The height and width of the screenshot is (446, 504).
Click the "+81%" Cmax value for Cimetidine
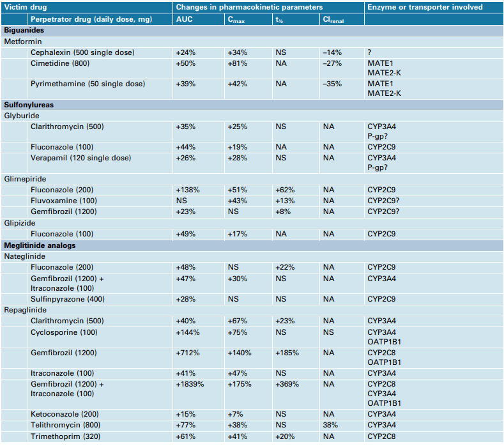click(x=237, y=63)
